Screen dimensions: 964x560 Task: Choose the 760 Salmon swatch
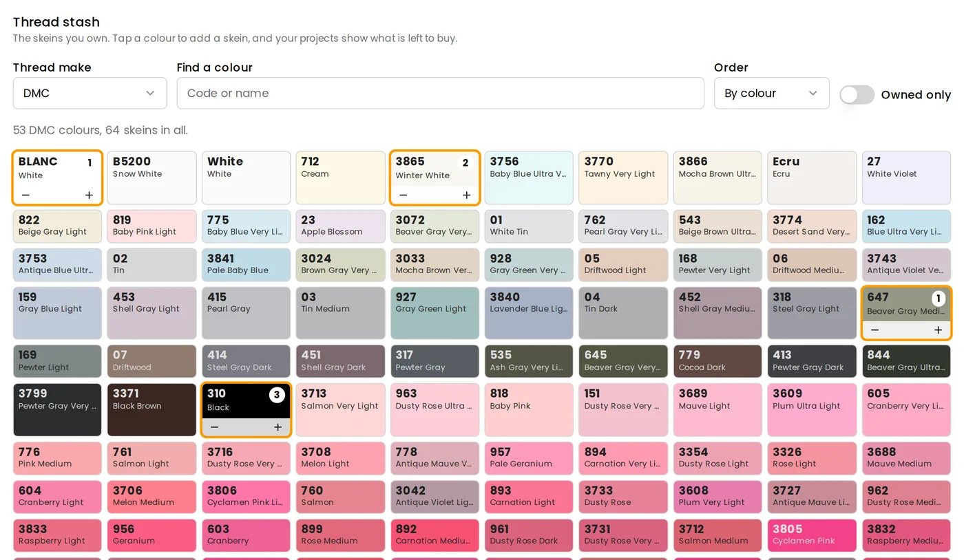pos(340,497)
